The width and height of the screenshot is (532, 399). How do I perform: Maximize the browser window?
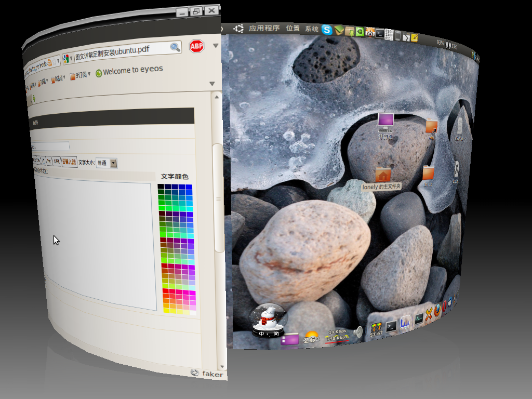click(196, 11)
